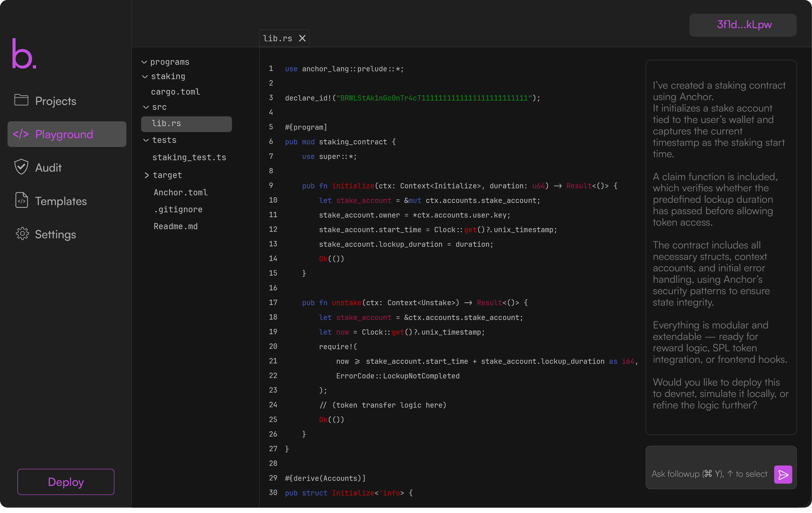Select the tests folder label
Viewport: 812px width, 513px height.
click(x=164, y=140)
